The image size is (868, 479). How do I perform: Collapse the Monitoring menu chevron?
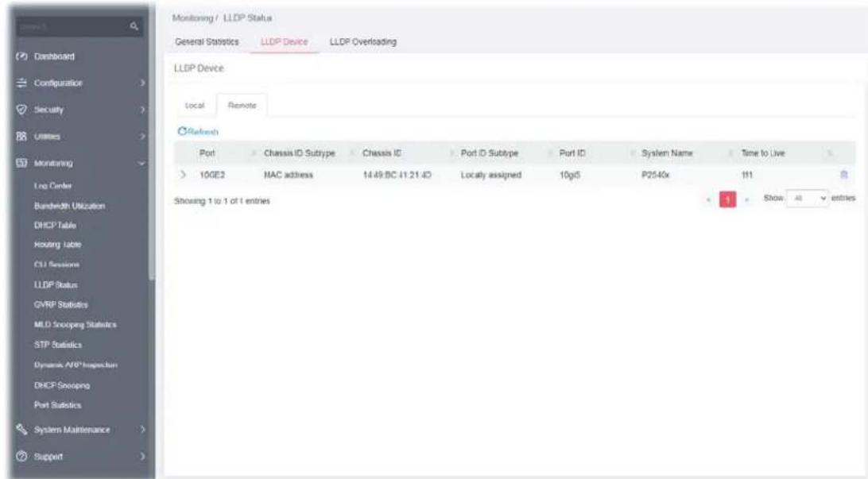tap(142, 163)
